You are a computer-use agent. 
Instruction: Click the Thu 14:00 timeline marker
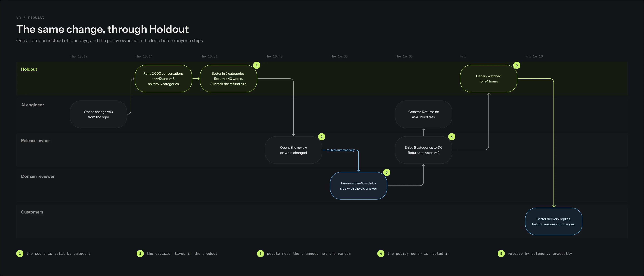coord(339,56)
